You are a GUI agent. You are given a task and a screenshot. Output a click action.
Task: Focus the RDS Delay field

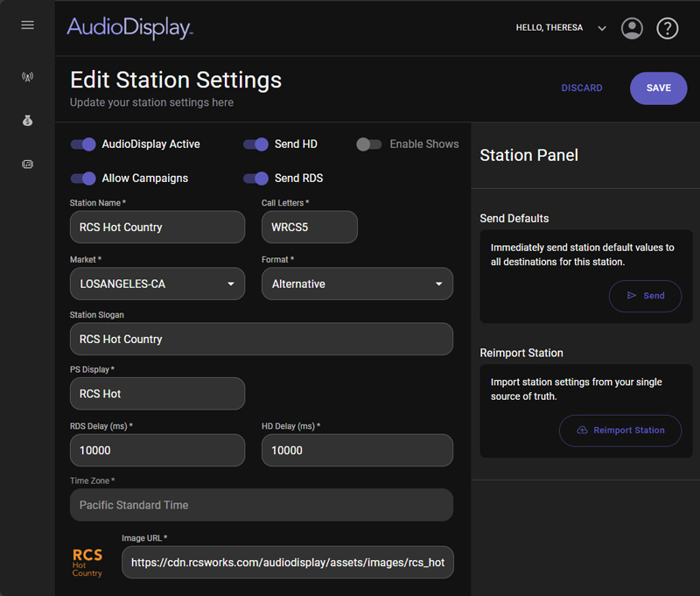(x=157, y=450)
